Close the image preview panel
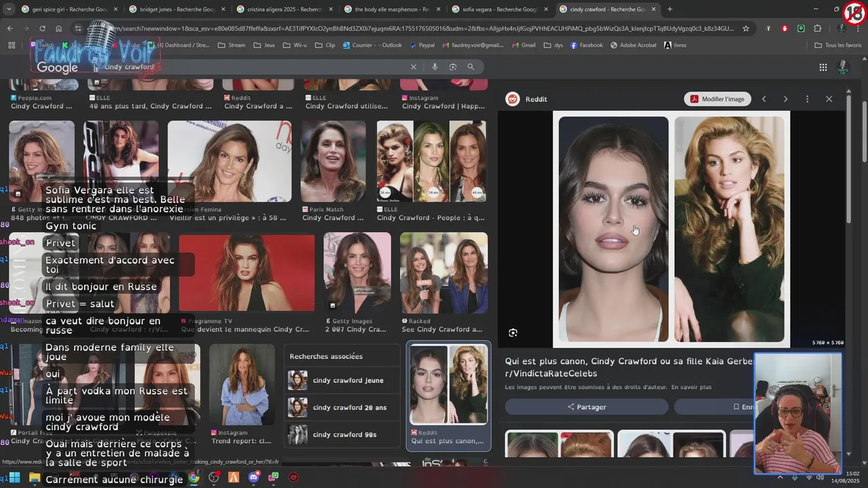Screen dimensions: 868x488 pos(829,99)
